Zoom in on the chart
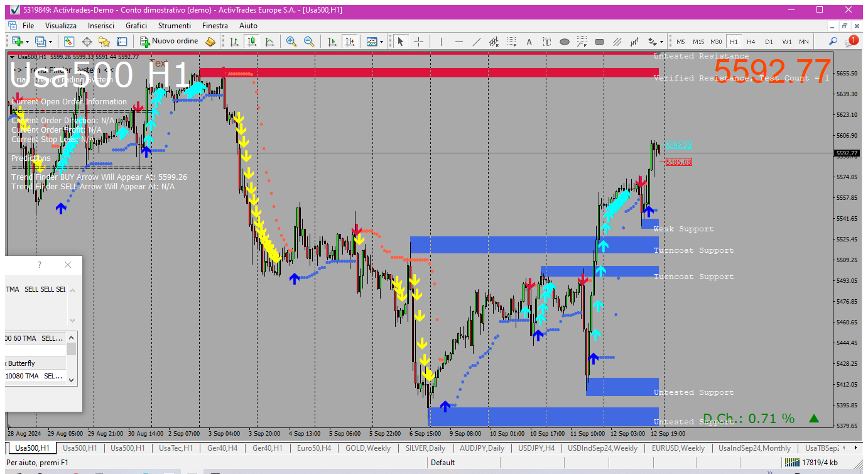The height and width of the screenshot is (474, 868). tap(291, 41)
